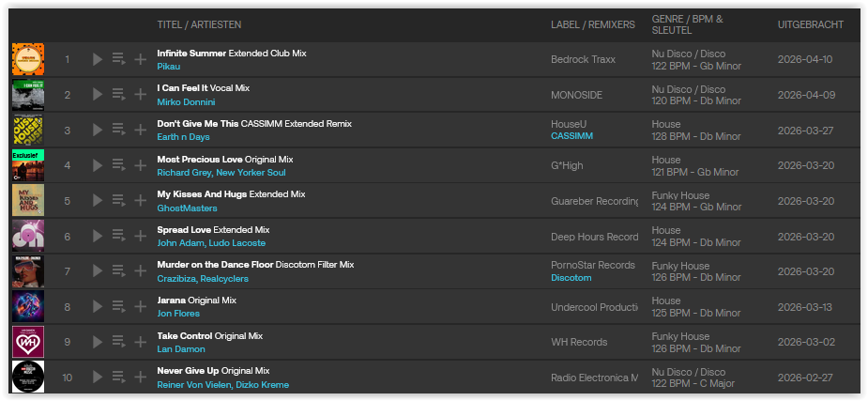Open the Nu Disco / Disco genre for Infinite Summer
868x401 pixels.
click(688, 54)
